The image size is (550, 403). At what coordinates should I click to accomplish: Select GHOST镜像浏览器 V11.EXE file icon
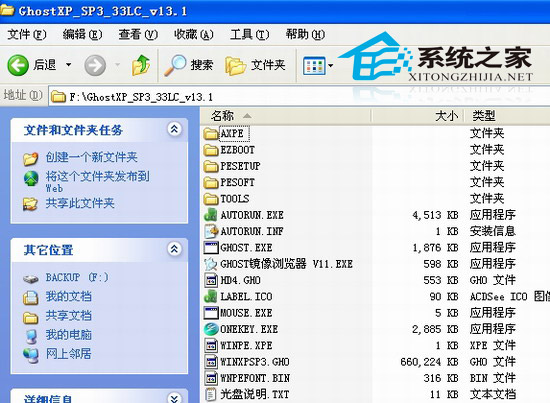tap(211, 264)
